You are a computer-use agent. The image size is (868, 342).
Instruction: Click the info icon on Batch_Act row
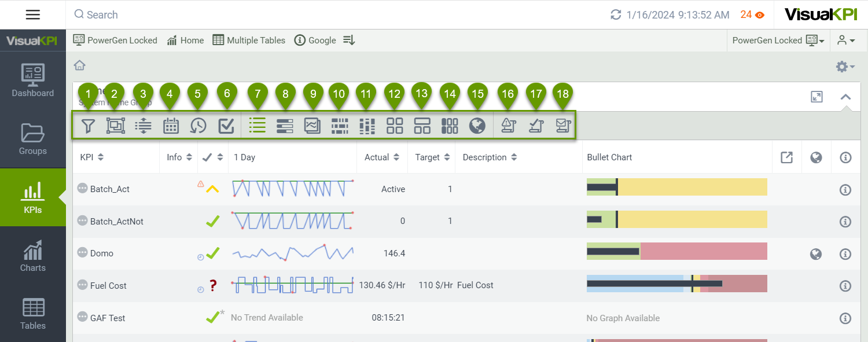[x=845, y=190]
